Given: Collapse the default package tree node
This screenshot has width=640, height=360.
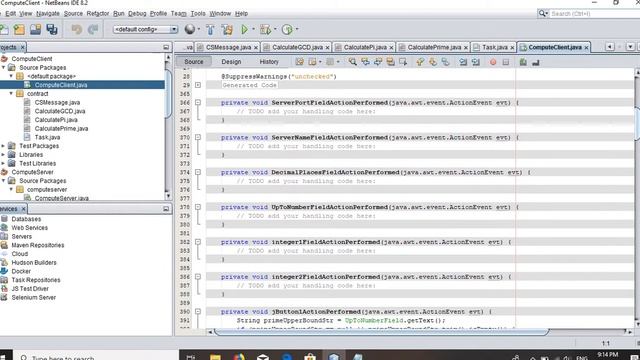Looking at the screenshot, I should (x=11, y=76).
